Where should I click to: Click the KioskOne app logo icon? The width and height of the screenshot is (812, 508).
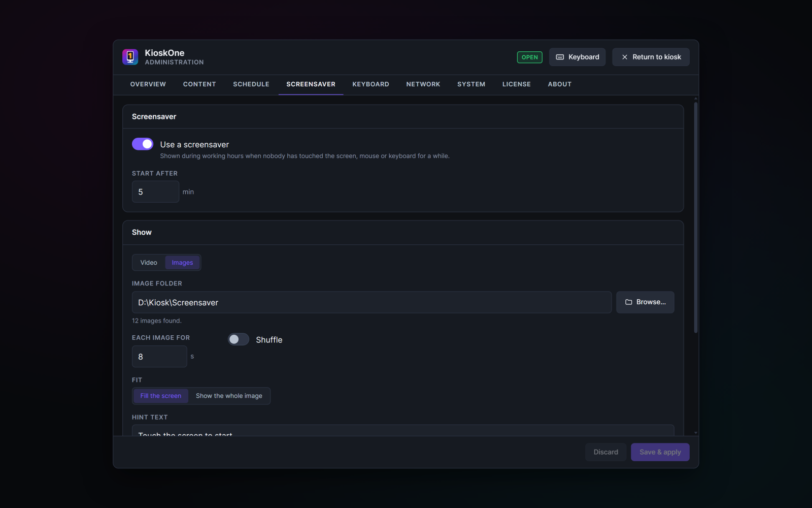(130, 57)
